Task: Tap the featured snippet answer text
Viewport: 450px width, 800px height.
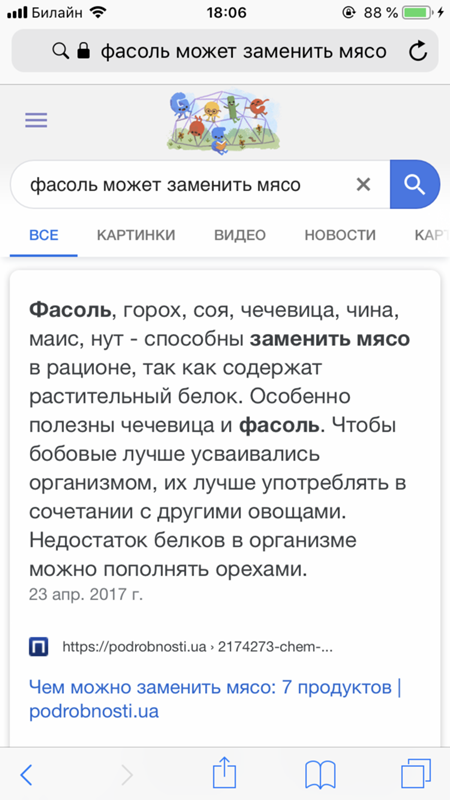Action: click(219, 439)
